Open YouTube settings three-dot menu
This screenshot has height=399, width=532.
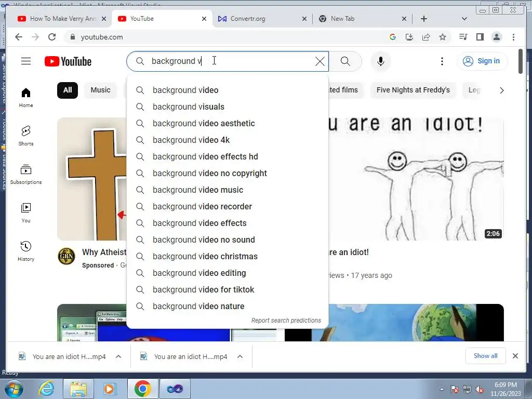[x=442, y=61]
